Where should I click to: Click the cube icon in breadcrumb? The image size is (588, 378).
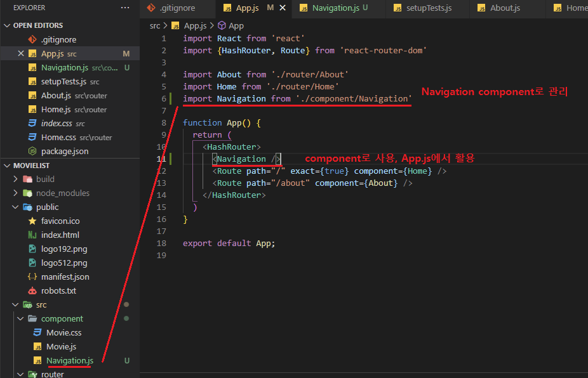pyautogui.click(x=222, y=25)
